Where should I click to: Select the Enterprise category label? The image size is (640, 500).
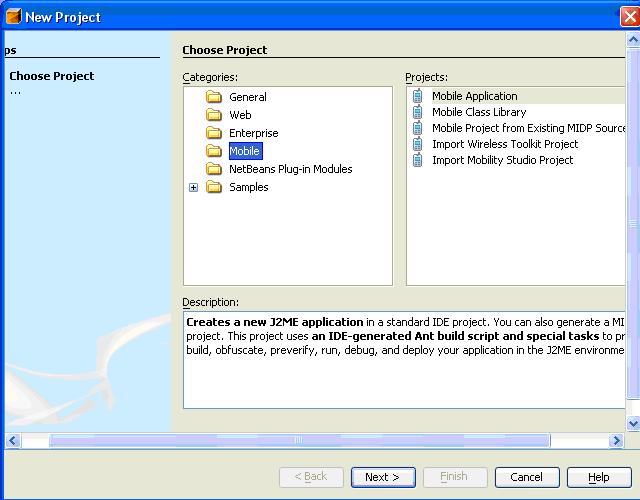(x=253, y=133)
